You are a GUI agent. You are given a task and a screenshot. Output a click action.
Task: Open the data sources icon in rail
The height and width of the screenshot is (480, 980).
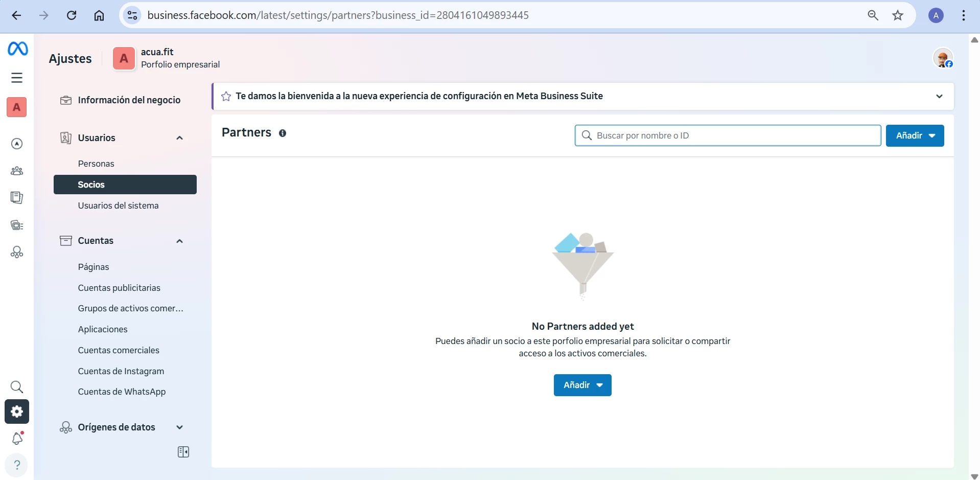point(17,252)
